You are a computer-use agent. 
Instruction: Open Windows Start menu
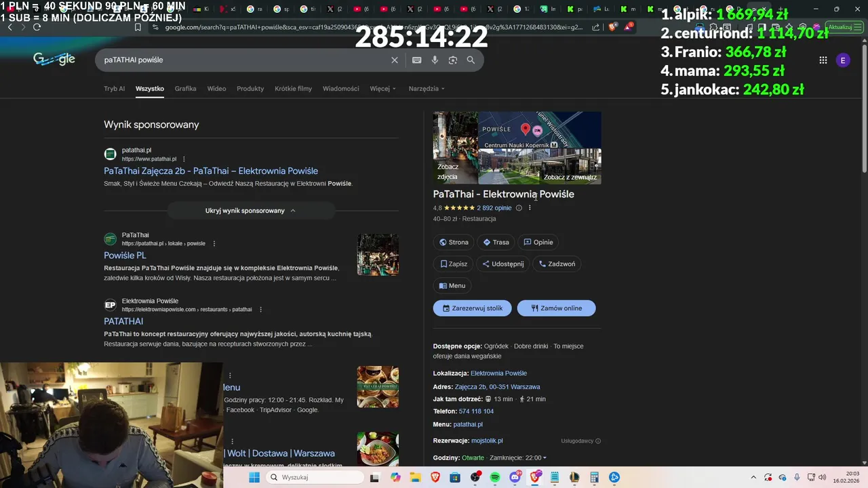tap(254, 477)
